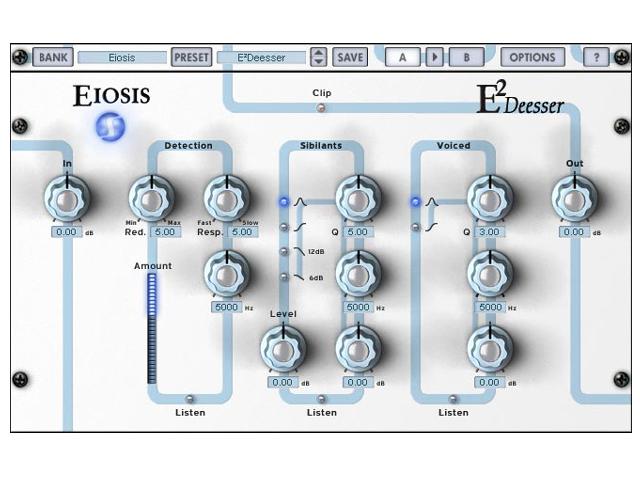Copy A to B with arrow button

pos(435,57)
